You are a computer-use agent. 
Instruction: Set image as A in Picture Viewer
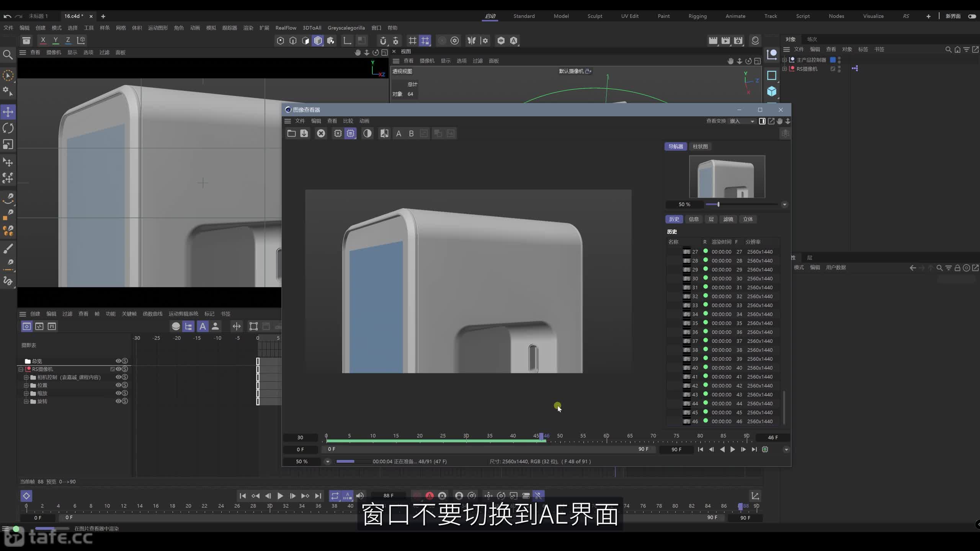coord(399,134)
